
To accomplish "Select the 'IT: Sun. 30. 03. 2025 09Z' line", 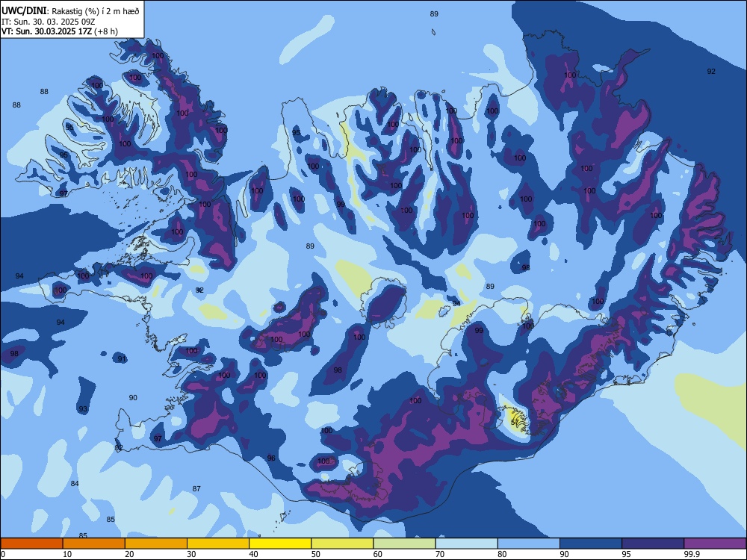I will pos(49,22).
